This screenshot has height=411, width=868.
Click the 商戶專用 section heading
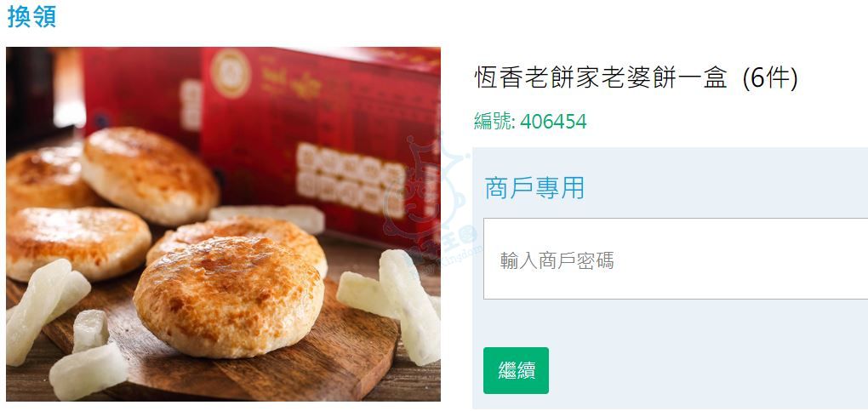click(x=534, y=187)
